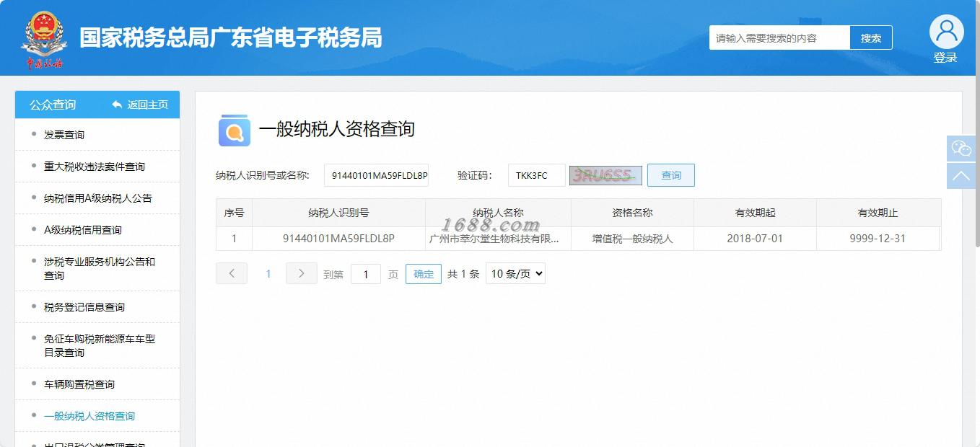
Task: Click the taxpayer ID input field
Action: tap(376, 175)
